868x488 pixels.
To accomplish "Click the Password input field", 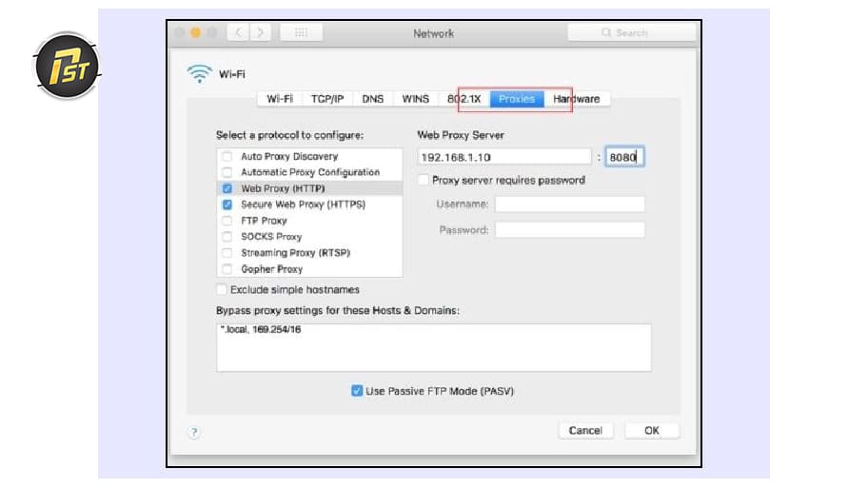I will [569, 229].
